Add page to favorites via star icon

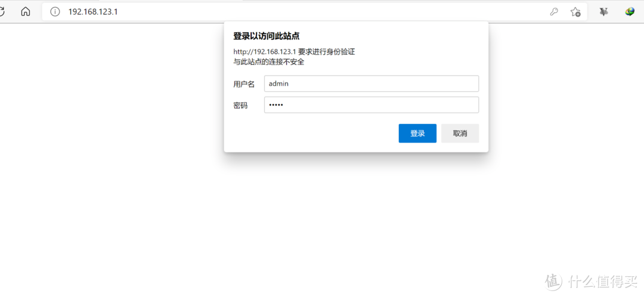click(575, 11)
